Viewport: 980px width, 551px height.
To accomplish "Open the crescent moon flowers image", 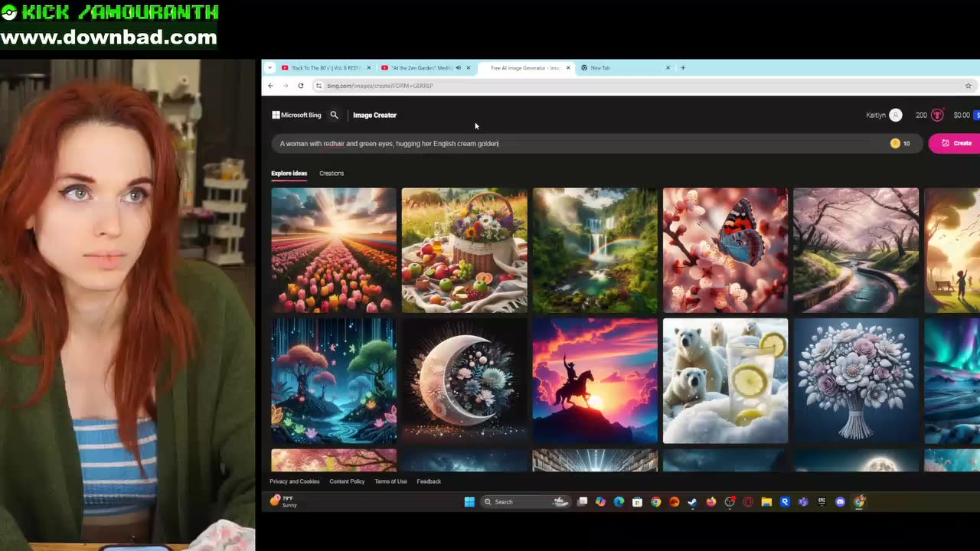I will (465, 381).
